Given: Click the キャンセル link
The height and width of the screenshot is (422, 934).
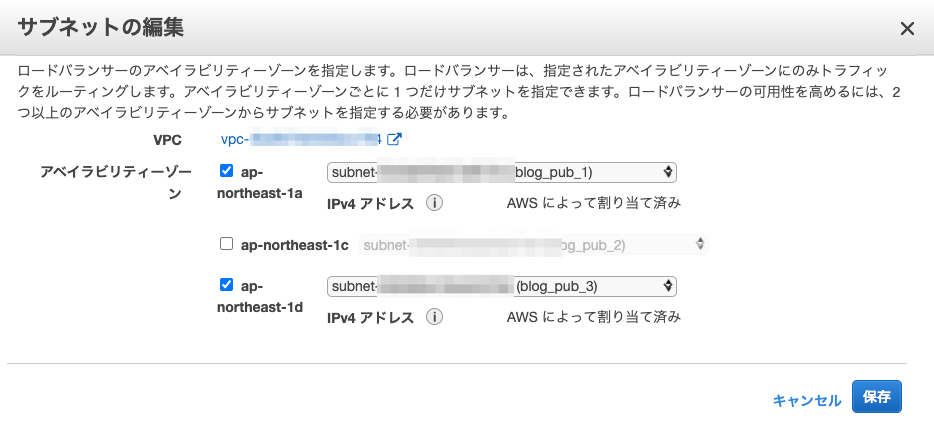Looking at the screenshot, I should (807, 401).
